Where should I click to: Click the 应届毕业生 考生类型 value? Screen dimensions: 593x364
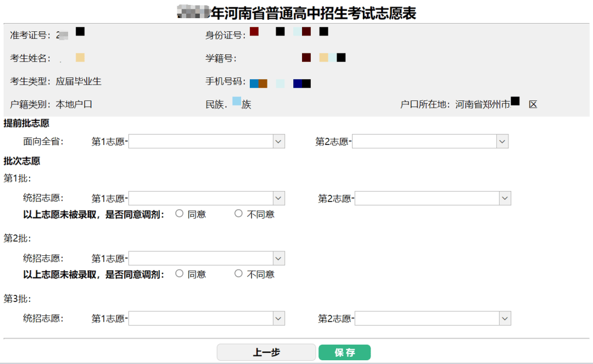click(79, 82)
